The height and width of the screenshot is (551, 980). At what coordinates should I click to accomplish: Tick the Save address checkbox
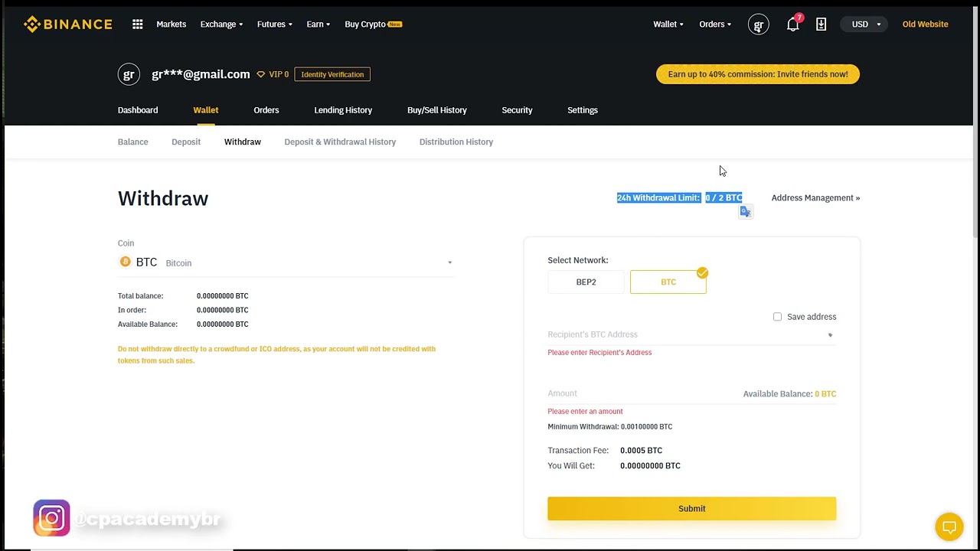point(777,317)
